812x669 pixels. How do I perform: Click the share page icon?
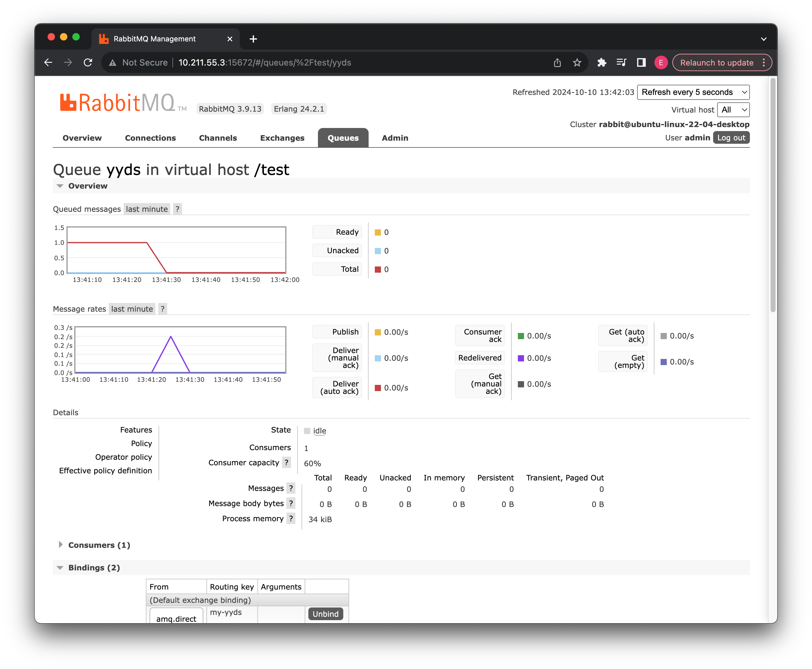pyautogui.click(x=557, y=62)
